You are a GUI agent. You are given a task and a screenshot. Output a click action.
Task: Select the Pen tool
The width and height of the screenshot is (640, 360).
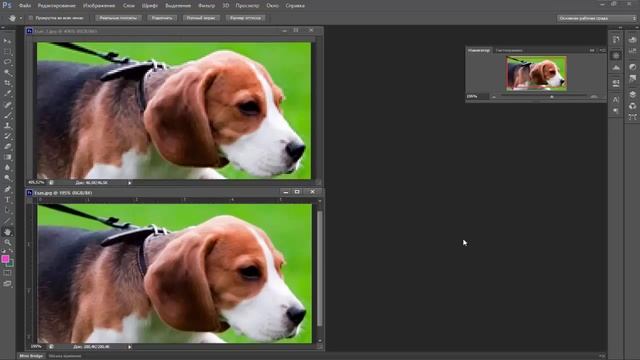(x=7, y=189)
